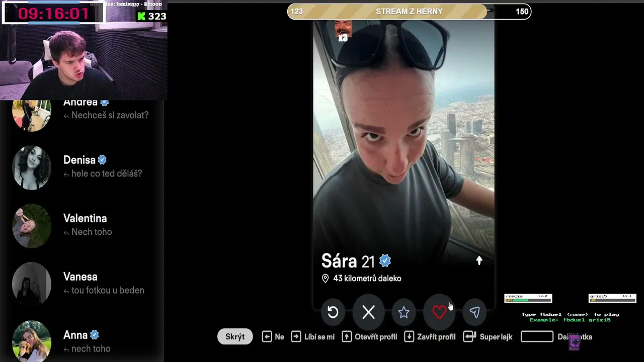Screen dimensions: 644x362
Task: Click the Ne keyboard shortcut hint
Action: [273, 337]
